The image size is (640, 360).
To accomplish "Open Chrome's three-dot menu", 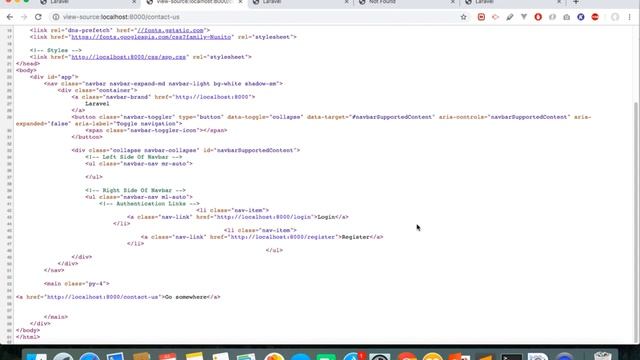I will click(x=629, y=17).
